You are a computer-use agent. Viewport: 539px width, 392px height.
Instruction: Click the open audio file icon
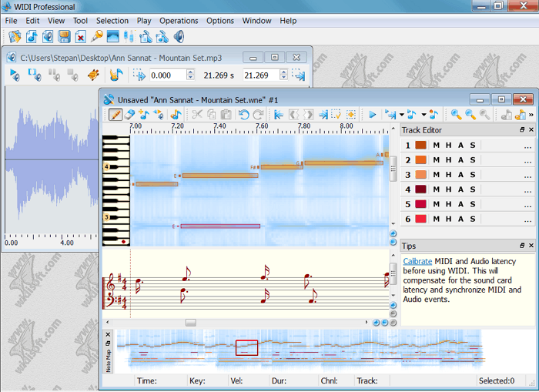point(48,36)
